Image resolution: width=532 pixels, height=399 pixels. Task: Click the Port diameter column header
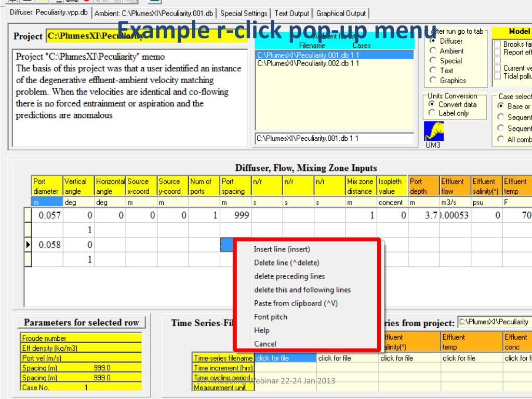pos(47,187)
